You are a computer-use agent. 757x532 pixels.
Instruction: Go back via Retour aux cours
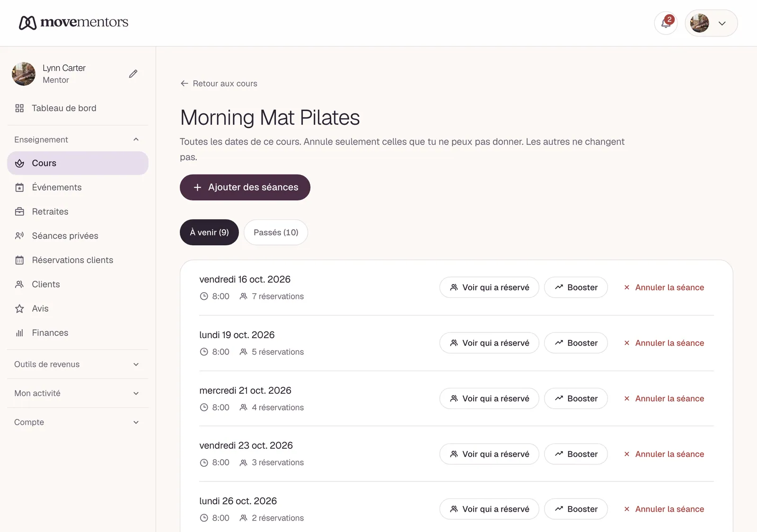point(219,84)
